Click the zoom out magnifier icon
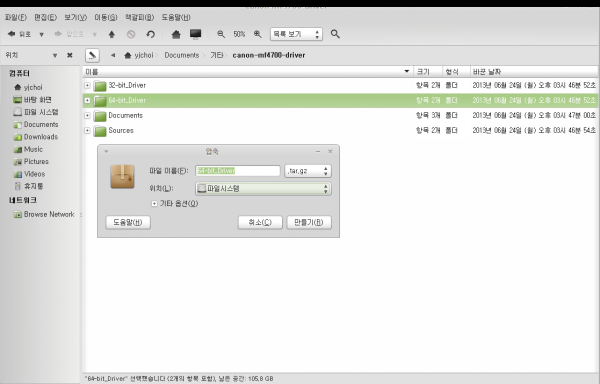Image resolution: width=600 pixels, height=384 pixels. click(221, 34)
